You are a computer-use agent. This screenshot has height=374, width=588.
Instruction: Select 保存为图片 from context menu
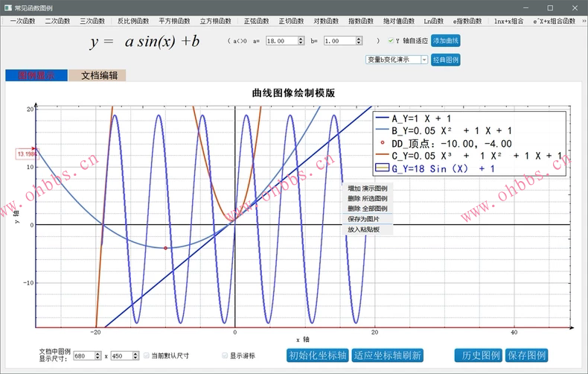click(363, 219)
